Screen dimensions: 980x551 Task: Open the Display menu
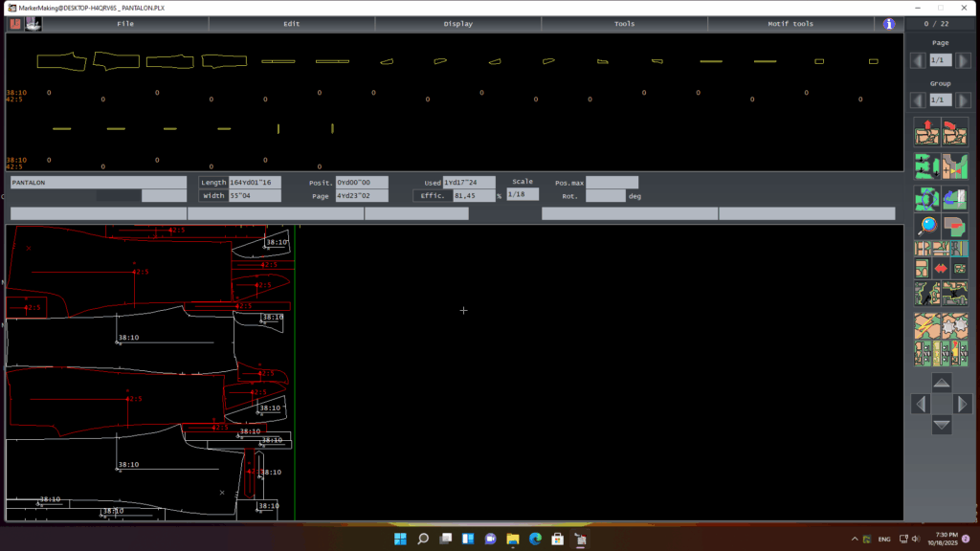pyautogui.click(x=458, y=24)
